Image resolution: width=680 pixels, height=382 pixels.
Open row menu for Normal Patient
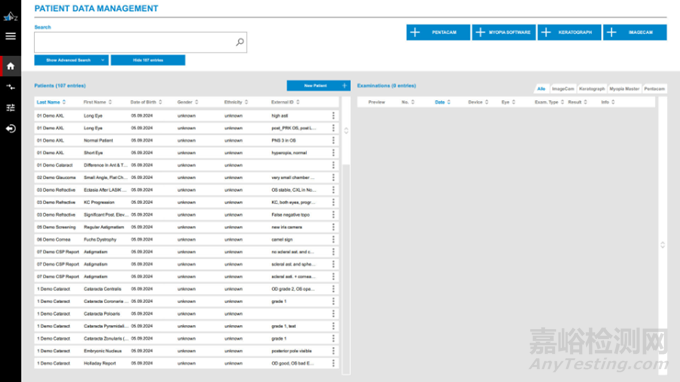333,140
